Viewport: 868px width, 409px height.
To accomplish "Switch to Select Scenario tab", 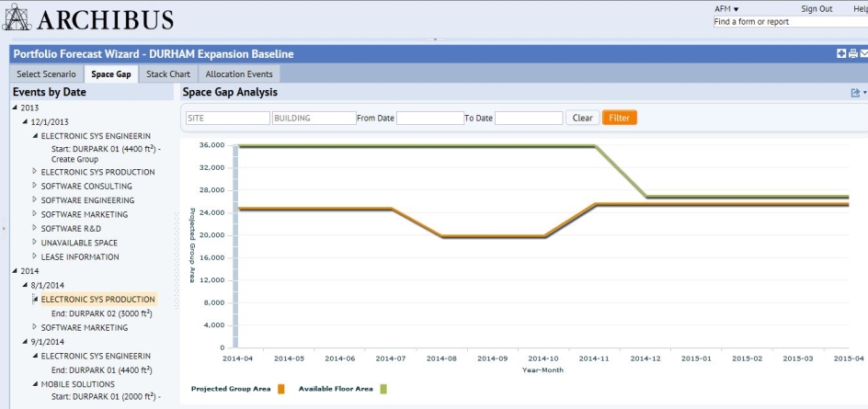I will [x=47, y=74].
